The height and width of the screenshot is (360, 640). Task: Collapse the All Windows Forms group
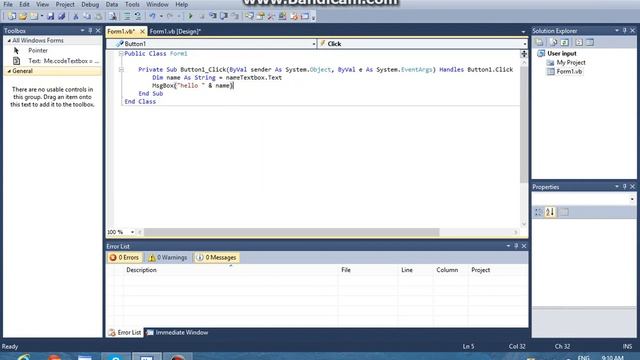(9, 40)
